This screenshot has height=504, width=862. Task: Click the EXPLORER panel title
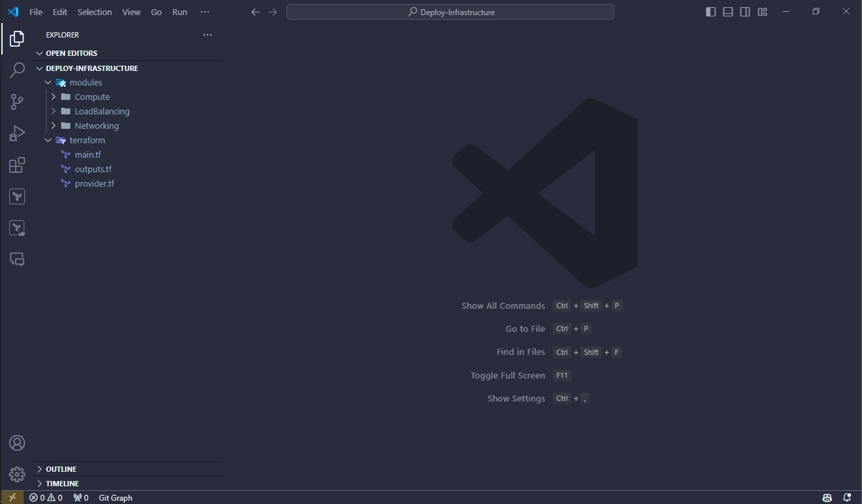[x=62, y=35]
